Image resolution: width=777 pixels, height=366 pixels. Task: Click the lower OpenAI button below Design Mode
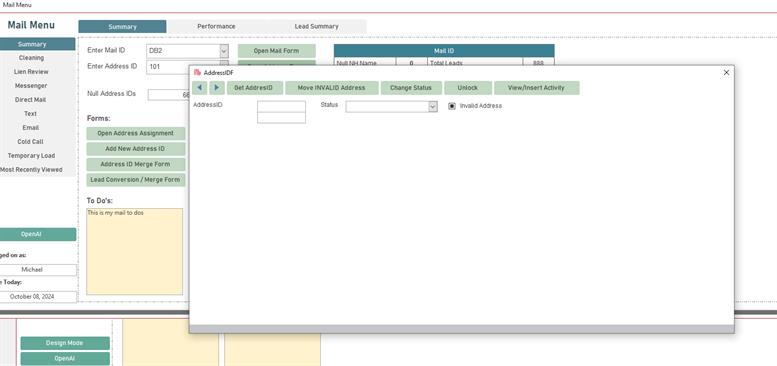pyautogui.click(x=65, y=359)
